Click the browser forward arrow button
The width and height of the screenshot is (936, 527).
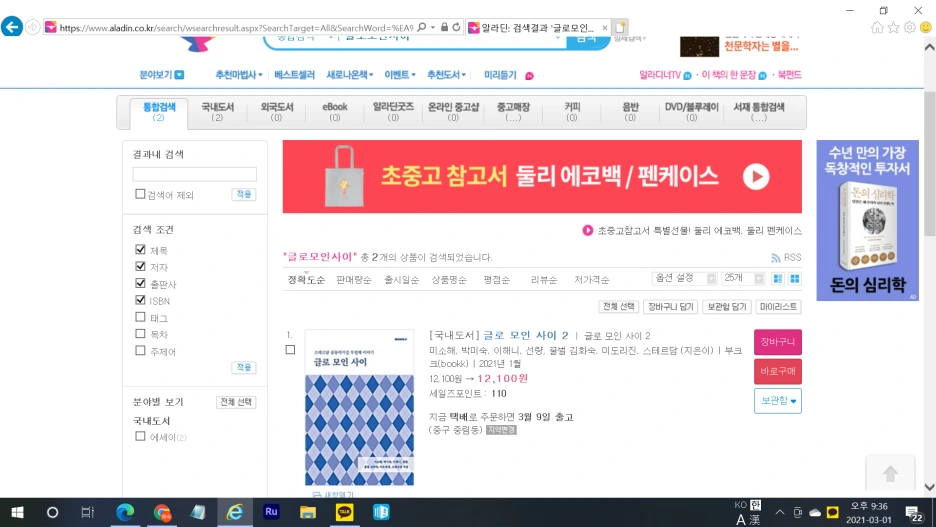[32, 27]
